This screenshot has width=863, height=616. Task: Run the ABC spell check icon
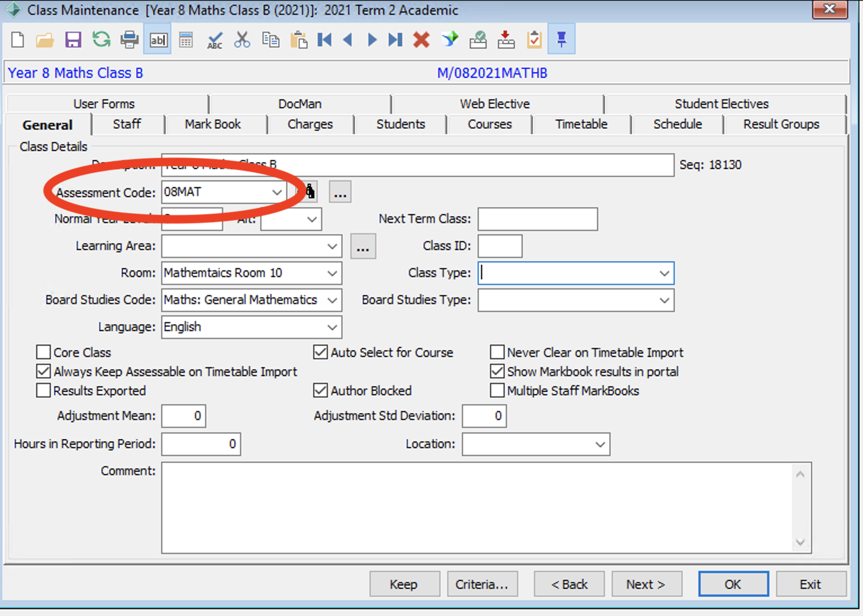(215, 39)
